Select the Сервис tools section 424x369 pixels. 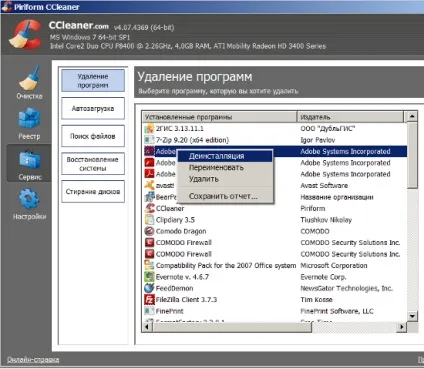click(29, 164)
